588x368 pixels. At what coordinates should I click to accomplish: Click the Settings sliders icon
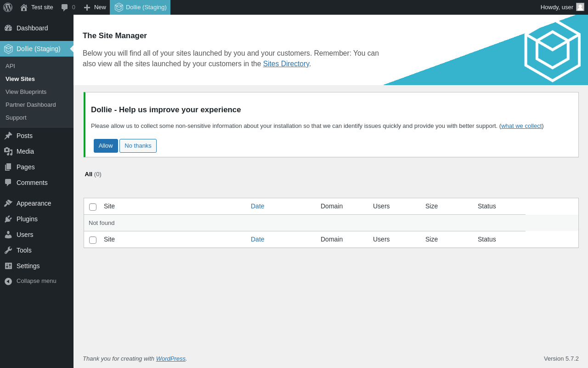[8, 266]
